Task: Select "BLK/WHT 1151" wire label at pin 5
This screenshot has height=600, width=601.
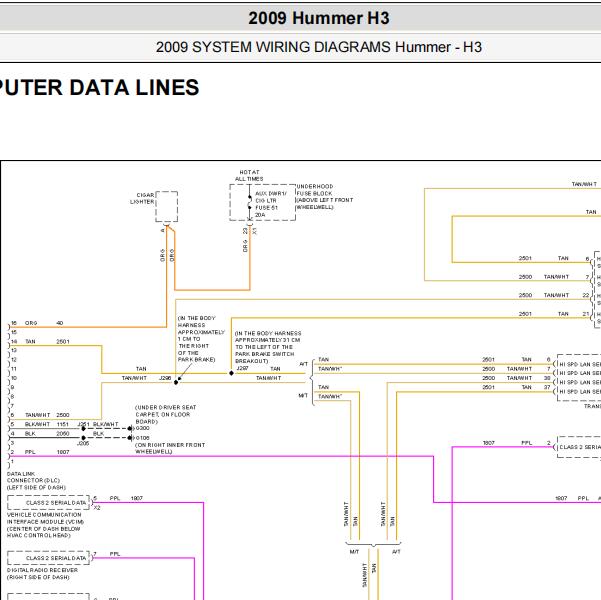Action: click(47, 424)
